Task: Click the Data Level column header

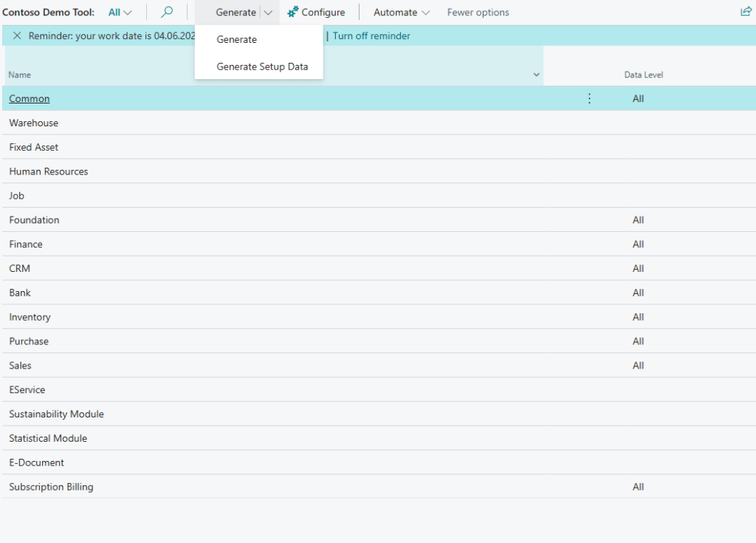Action: tap(643, 75)
